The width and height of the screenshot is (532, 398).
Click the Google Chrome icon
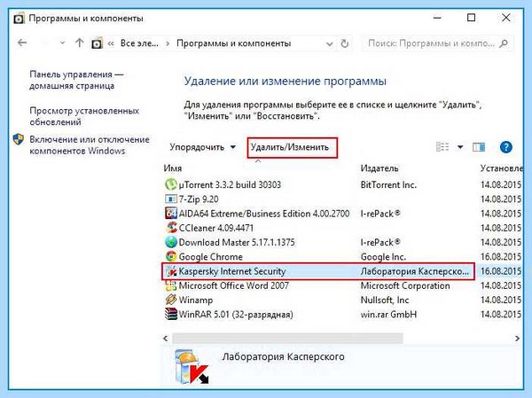pos(171,256)
